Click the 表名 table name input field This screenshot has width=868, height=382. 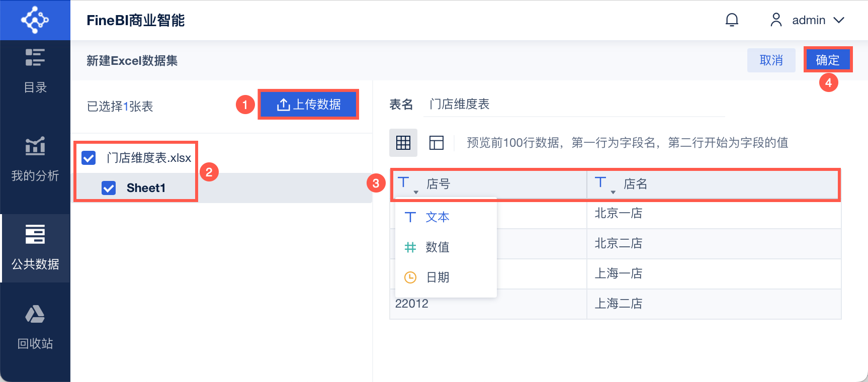[573, 105]
